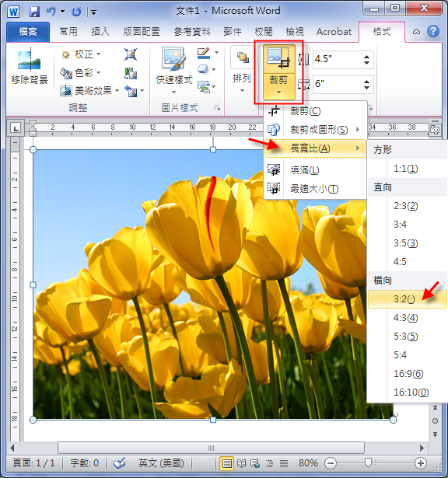This screenshot has width=448, height=478.
Task: Click the zoom in plus button
Action: (421, 463)
